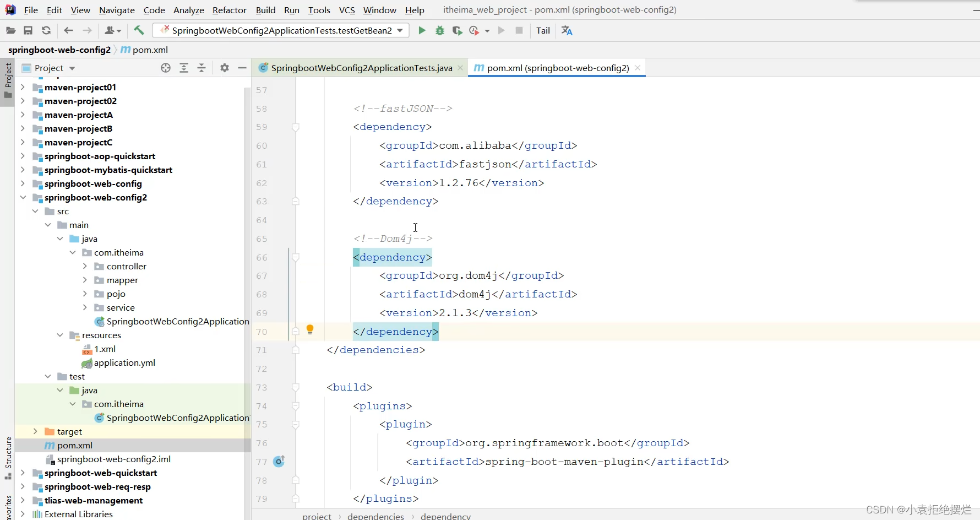Viewport: 980px width, 520px height.
Task: Click springboot-web-config2 in navigation breadcrumb
Action: point(59,50)
